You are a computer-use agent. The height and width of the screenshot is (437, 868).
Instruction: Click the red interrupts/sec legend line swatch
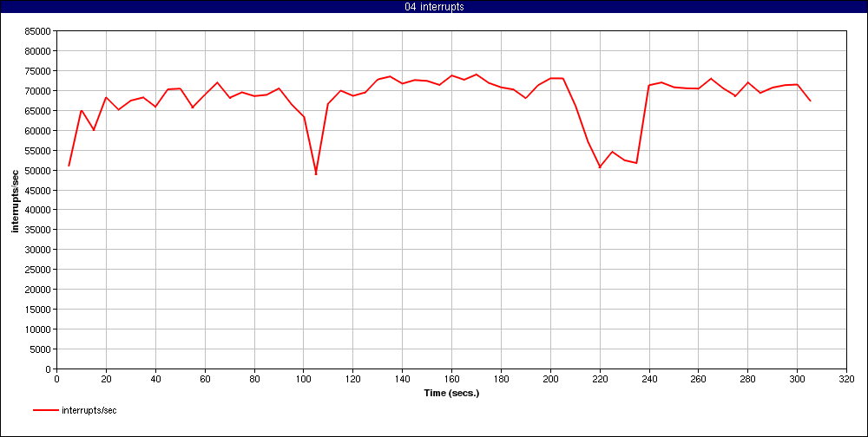click(46, 410)
